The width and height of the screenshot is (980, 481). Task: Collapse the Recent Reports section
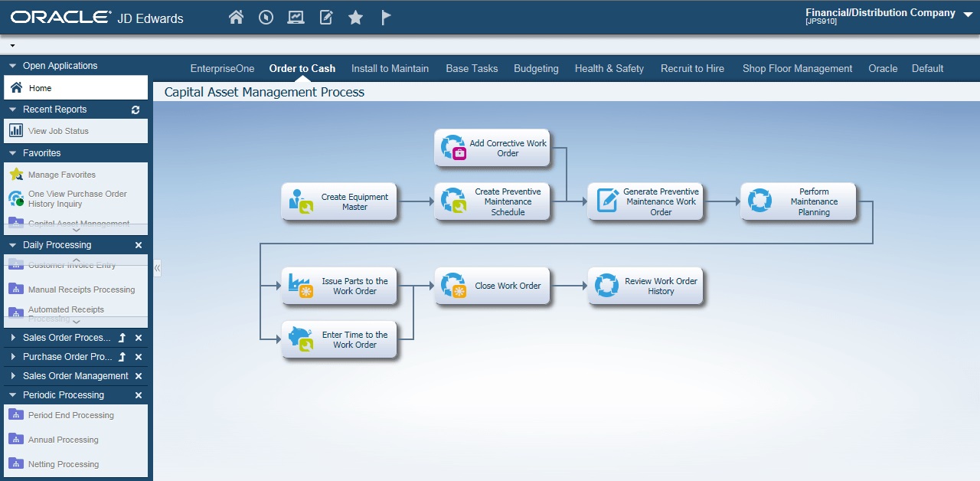click(x=12, y=110)
